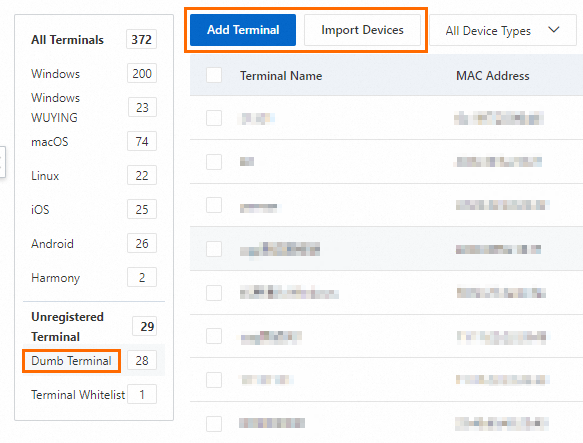
Task: Filter by Windows terminals
Action: pyautogui.click(x=55, y=74)
